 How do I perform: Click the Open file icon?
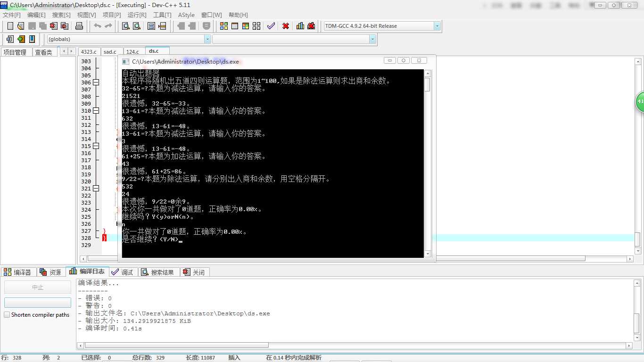(21, 26)
